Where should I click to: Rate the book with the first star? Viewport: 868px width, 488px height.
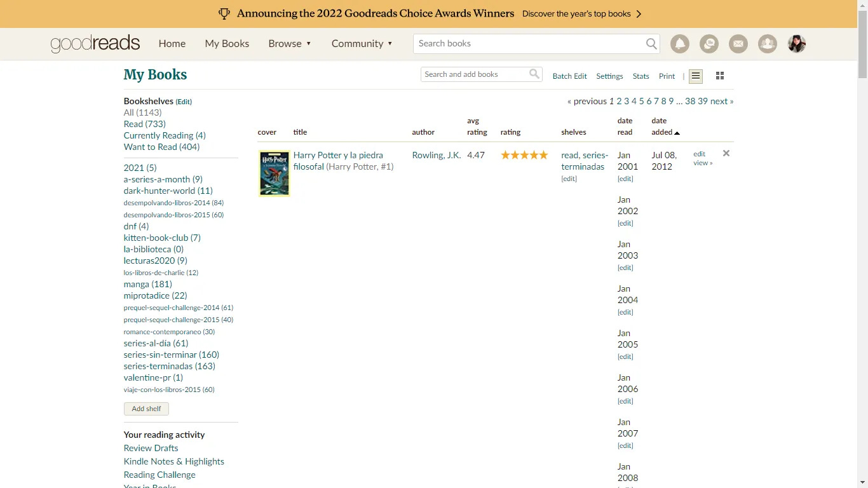[x=505, y=155]
